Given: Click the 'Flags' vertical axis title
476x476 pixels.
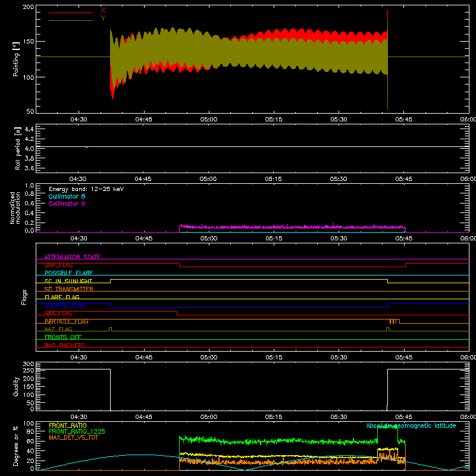Looking at the screenshot, I should pyautogui.click(x=24, y=297).
